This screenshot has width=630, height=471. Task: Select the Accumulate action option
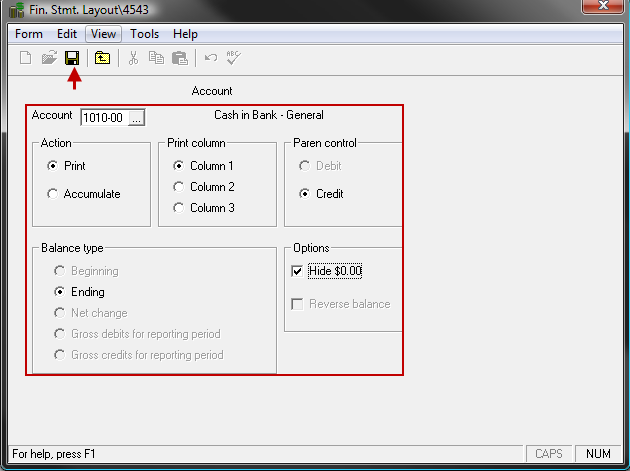(x=53, y=194)
